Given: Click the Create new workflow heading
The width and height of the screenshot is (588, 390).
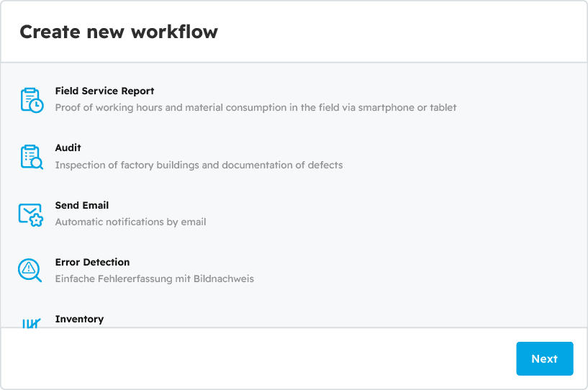Looking at the screenshot, I should coord(119,32).
